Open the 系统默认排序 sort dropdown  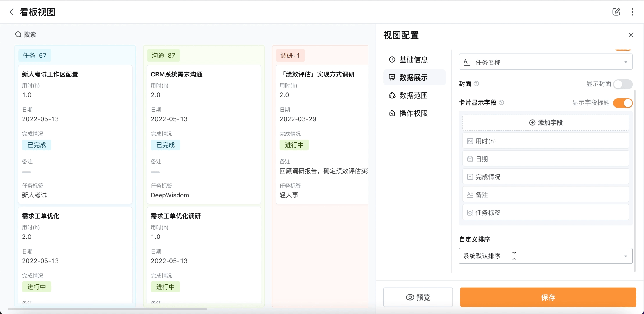[545, 256]
